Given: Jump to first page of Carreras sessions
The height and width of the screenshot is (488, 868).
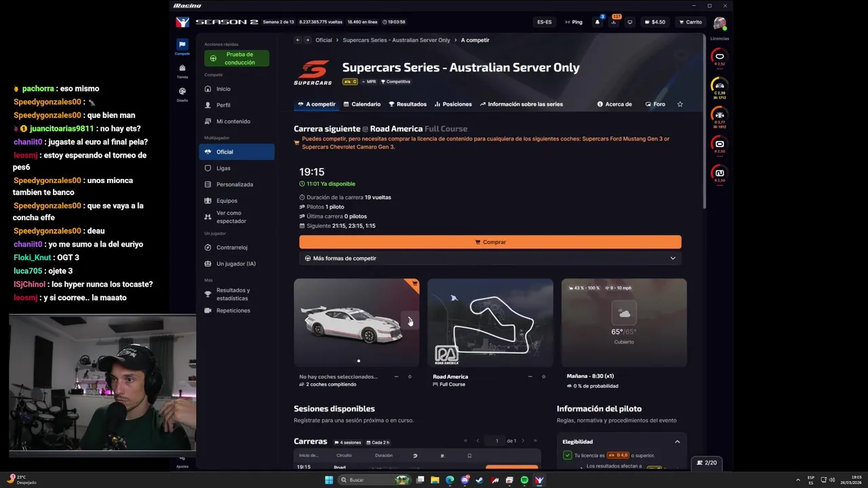Looking at the screenshot, I should click(465, 441).
